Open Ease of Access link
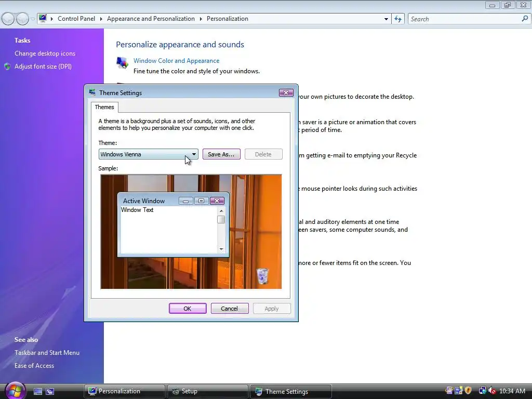The width and height of the screenshot is (532, 399). [34, 366]
